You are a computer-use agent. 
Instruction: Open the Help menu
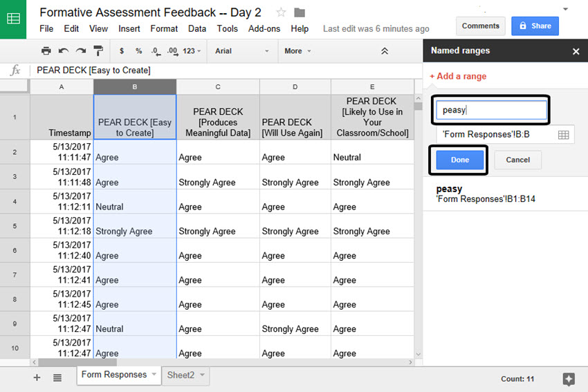point(300,29)
